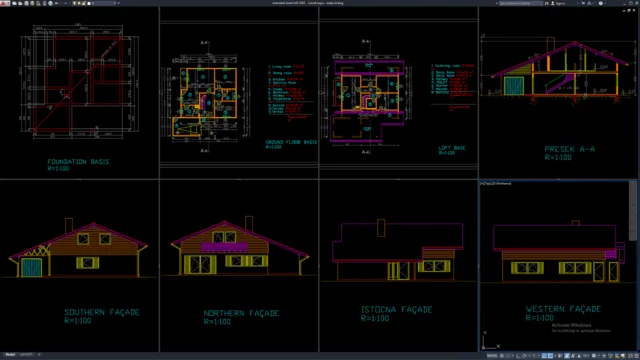640x360 pixels.
Task: Open the layer name dropdown in toolbar
Action: pyautogui.click(x=104, y=3)
